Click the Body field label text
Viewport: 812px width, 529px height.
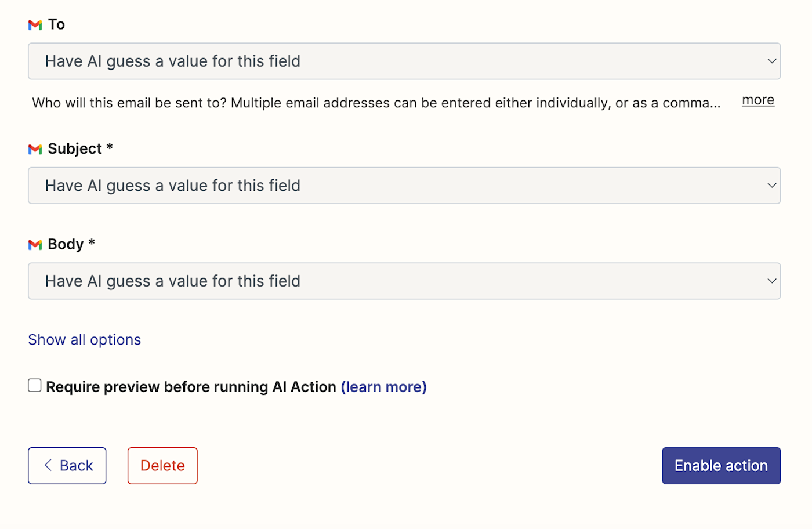(66, 244)
